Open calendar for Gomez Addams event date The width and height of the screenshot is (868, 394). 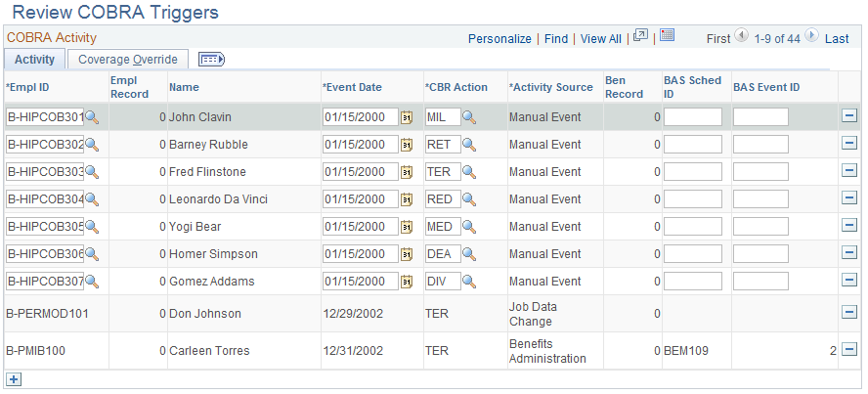(407, 282)
